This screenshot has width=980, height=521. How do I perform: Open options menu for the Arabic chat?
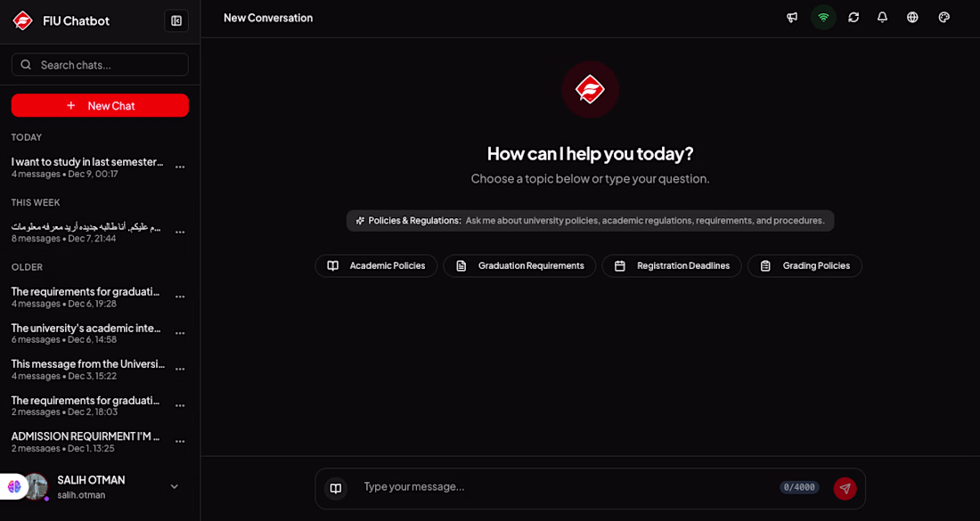click(180, 232)
